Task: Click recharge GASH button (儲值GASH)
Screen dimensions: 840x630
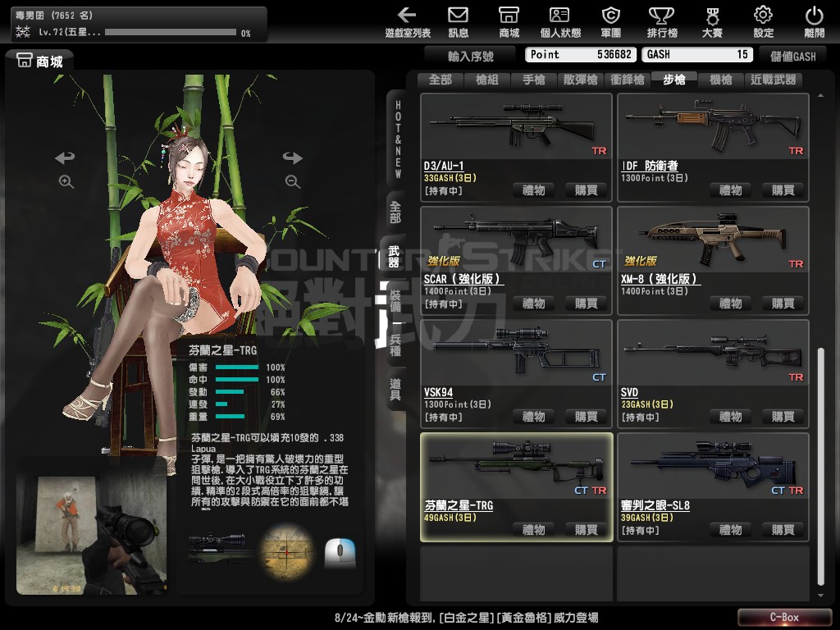Action: tap(793, 56)
